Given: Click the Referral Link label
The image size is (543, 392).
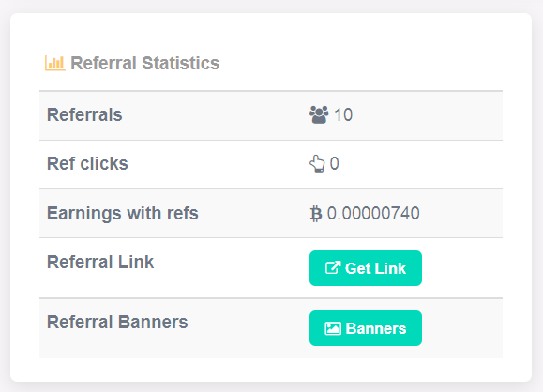Looking at the screenshot, I should (x=100, y=262).
